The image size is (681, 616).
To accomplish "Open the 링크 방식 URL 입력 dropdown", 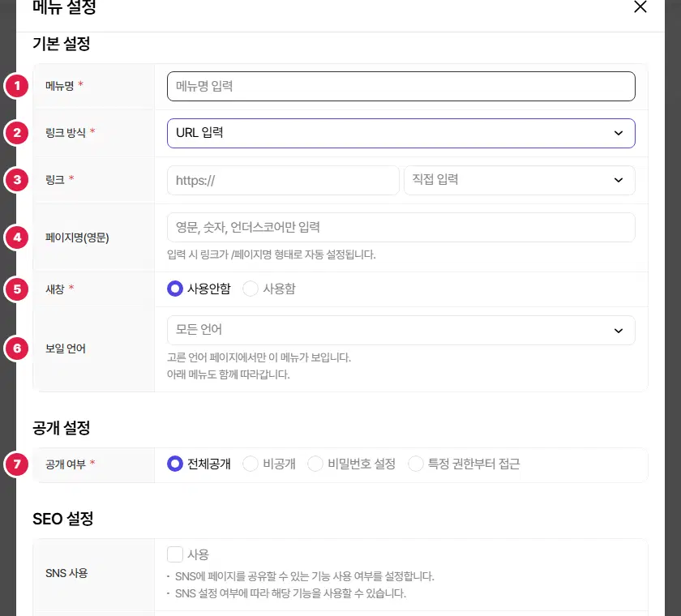I will 400,133.
